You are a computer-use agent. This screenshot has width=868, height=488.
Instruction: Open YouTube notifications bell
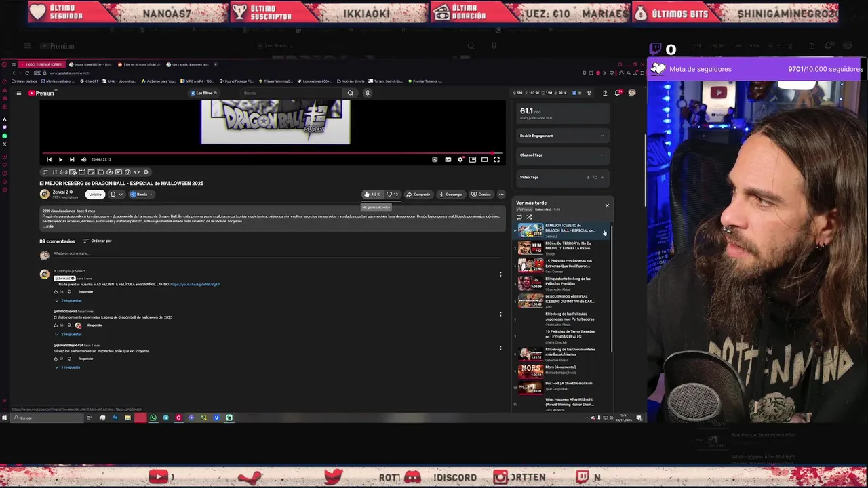[x=618, y=93]
